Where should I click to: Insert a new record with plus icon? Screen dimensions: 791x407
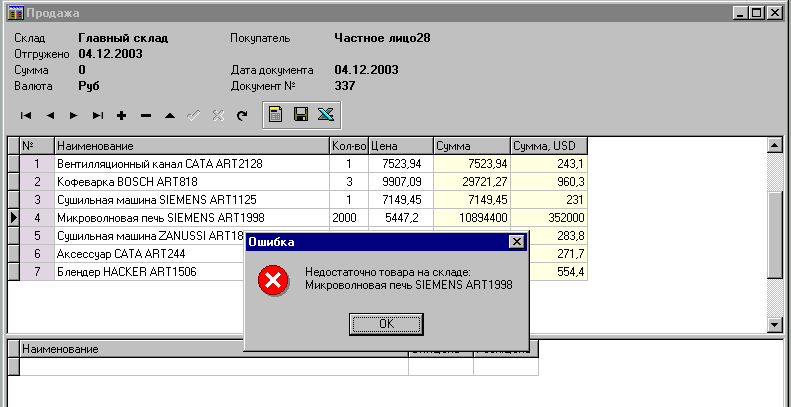coord(122,115)
